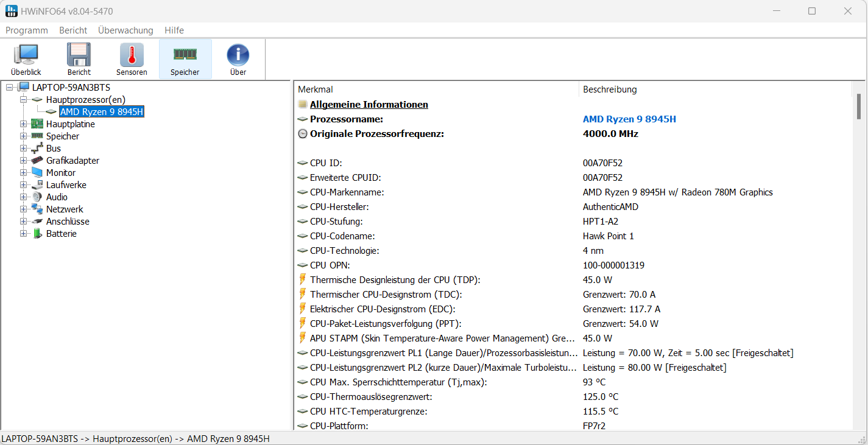
Task: Open the Programm menu
Action: [27, 30]
